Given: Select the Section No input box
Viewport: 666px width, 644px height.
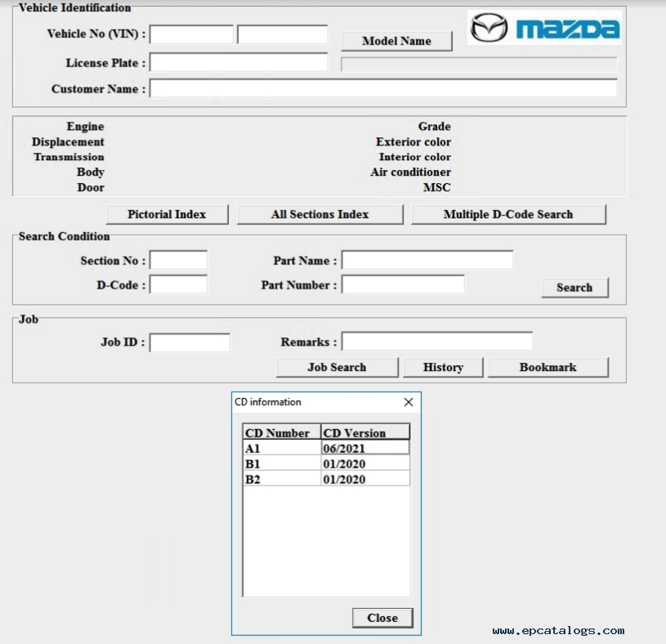Looking at the screenshot, I should 178,261.
